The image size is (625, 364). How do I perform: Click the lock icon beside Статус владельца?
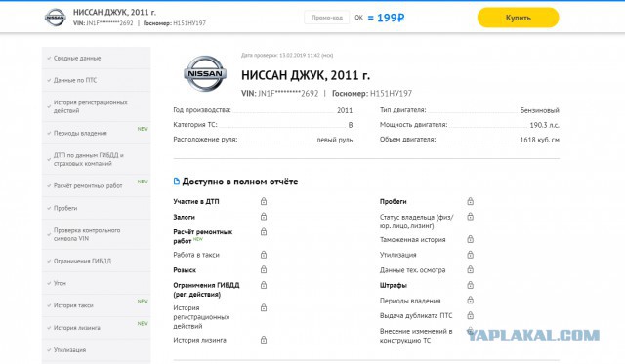point(471,217)
